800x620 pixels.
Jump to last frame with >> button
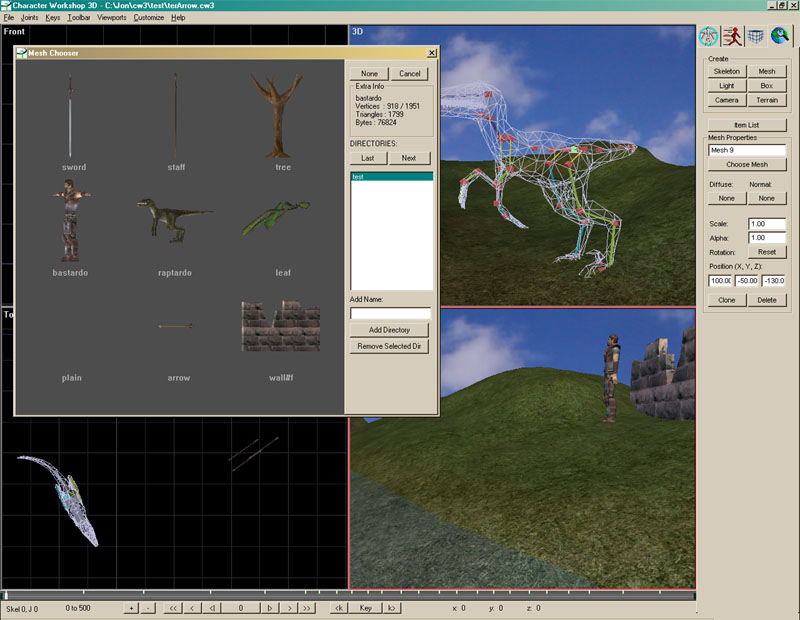tap(307, 607)
